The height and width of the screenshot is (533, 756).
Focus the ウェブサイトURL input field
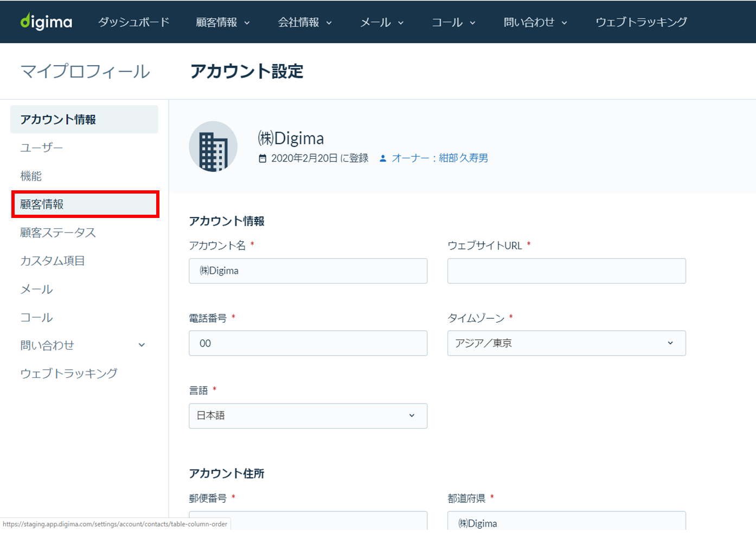[566, 271]
